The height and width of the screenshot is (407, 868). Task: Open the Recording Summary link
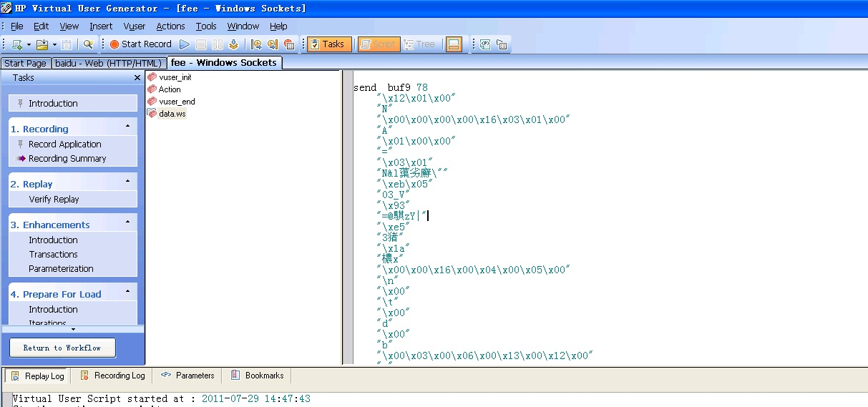[67, 159]
